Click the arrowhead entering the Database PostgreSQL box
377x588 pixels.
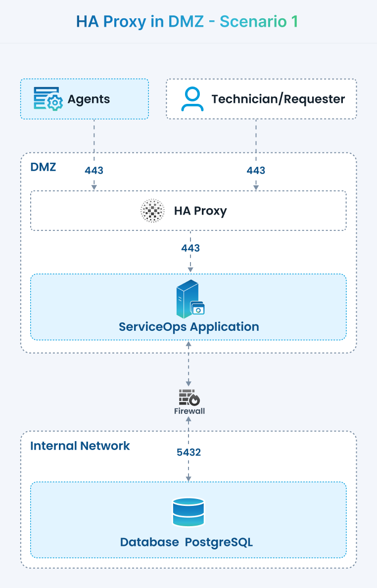pyautogui.click(x=188, y=478)
